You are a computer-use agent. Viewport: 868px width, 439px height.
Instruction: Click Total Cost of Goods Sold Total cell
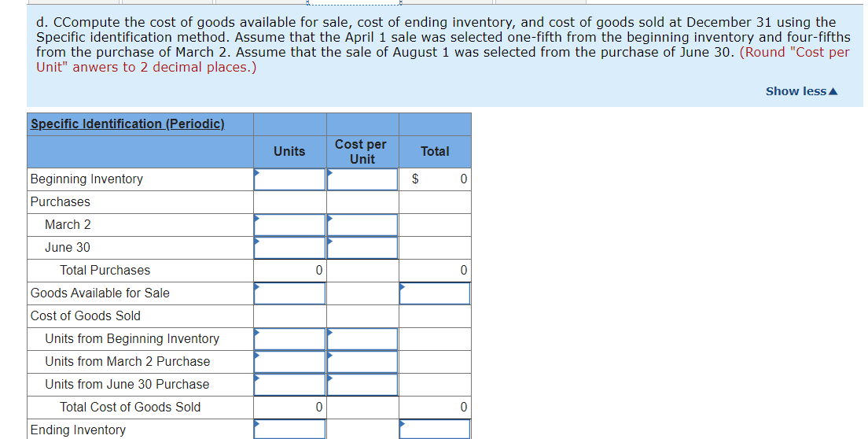tap(435, 408)
